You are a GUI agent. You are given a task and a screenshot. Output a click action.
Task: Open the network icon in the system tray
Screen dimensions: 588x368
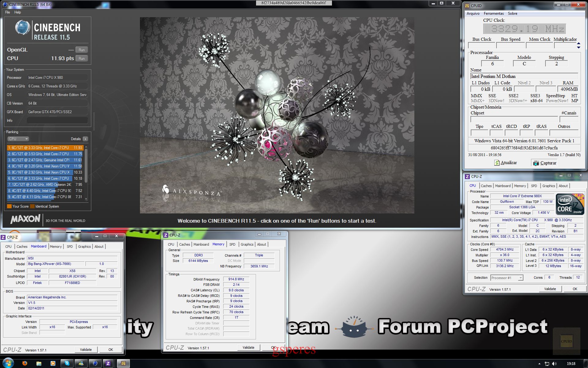547,364
